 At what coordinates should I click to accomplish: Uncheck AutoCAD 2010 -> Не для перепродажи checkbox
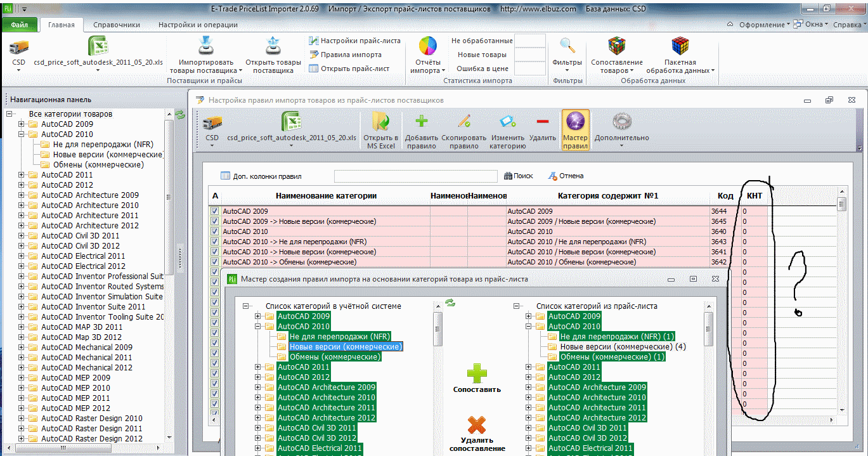(x=214, y=242)
